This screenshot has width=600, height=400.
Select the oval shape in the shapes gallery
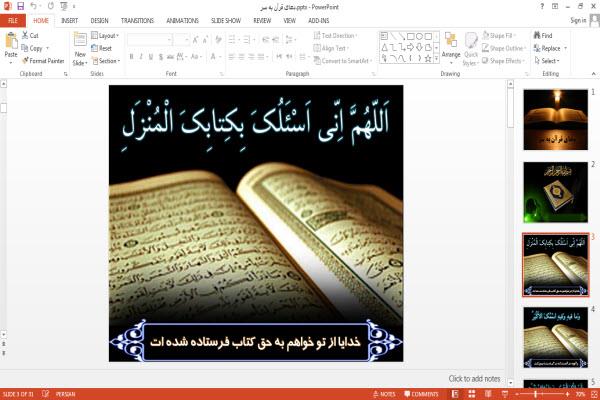click(419, 36)
